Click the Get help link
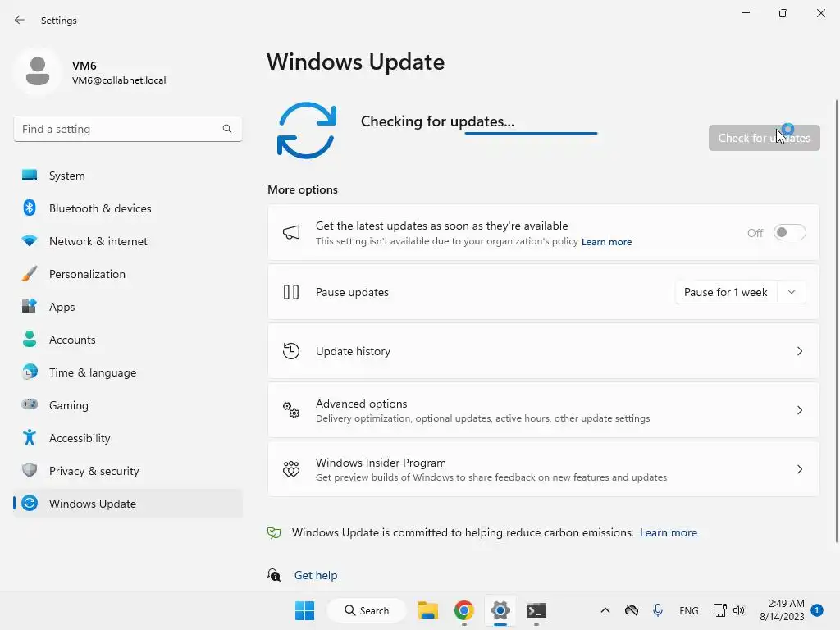 click(x=316, y=575)
